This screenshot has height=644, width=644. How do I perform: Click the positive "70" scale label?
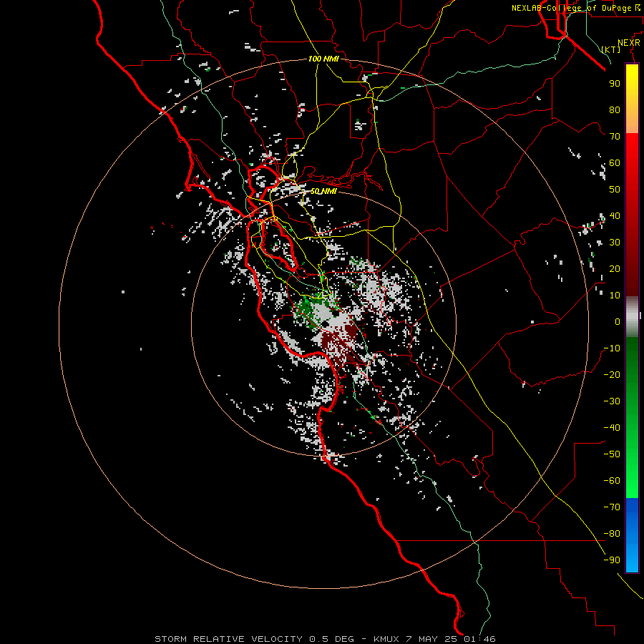tap(615, 137)
